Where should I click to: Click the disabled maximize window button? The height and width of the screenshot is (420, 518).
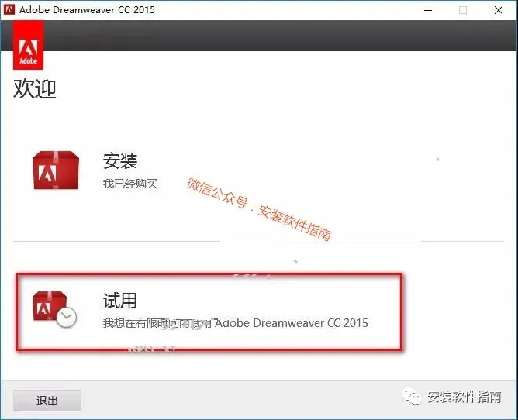point(463,10)
